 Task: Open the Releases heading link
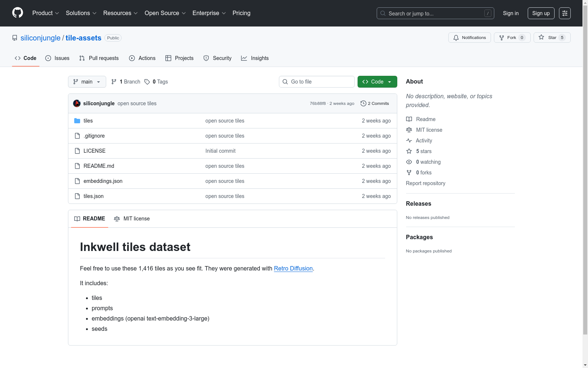pyautogui.click(x=419, y=204)
